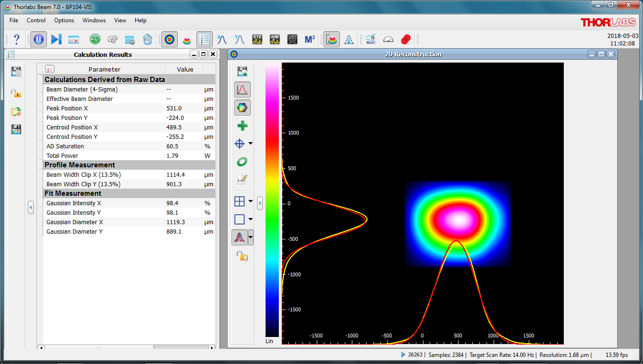643x364 pixels.
Task: Pause the beam measurement
Action: click(39, 39)
